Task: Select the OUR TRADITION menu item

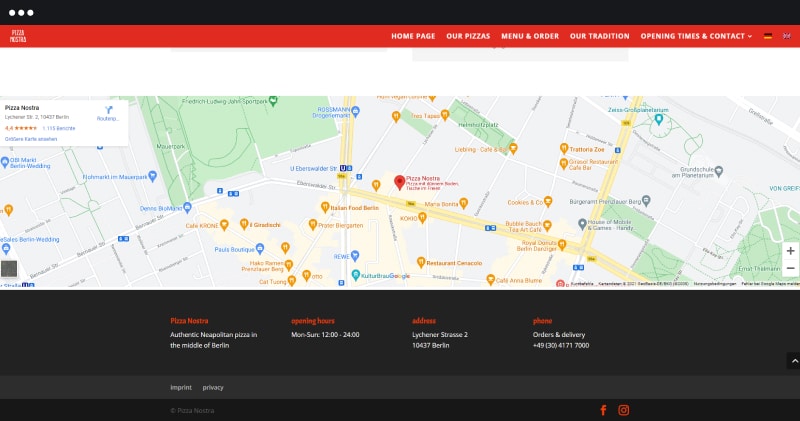Action: [x=599, y=36]
